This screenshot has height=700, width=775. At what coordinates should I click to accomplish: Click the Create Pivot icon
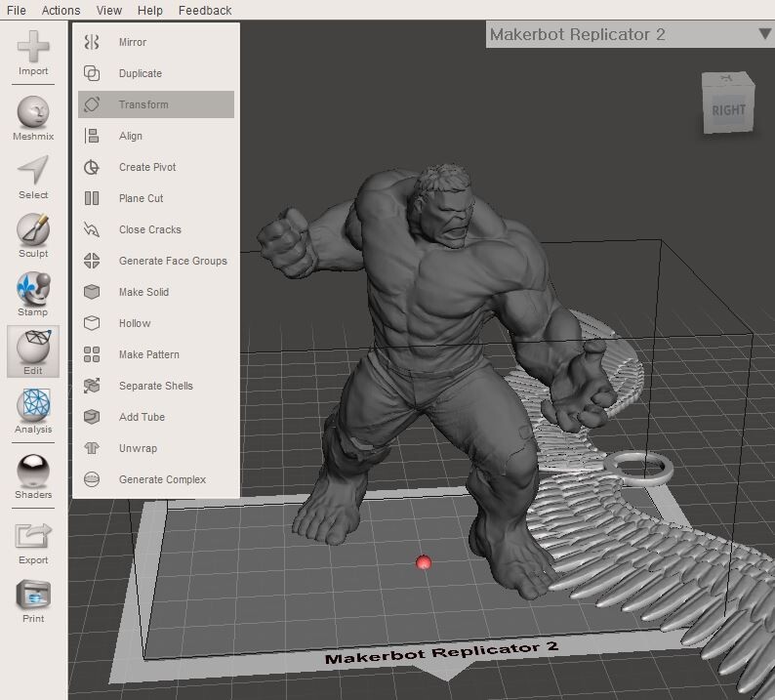click(x=92, y=167)
